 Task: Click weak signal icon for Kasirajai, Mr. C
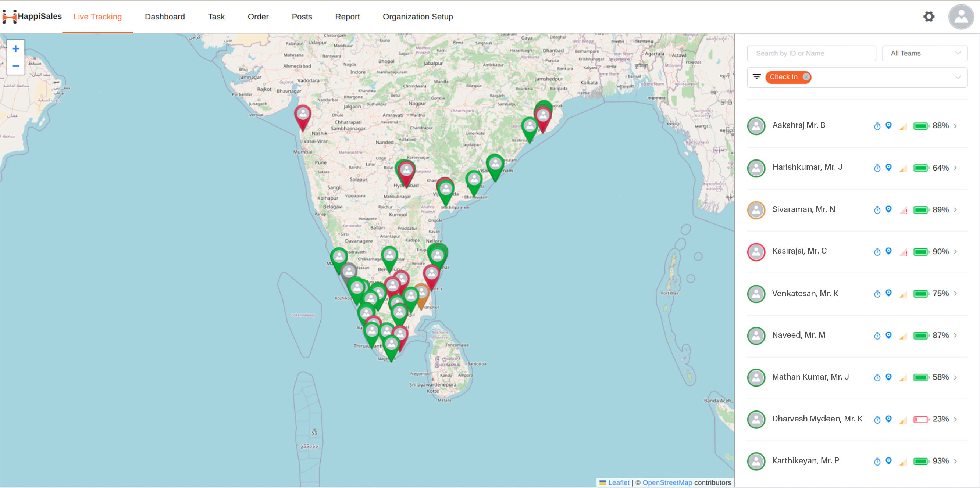[903, 252]
